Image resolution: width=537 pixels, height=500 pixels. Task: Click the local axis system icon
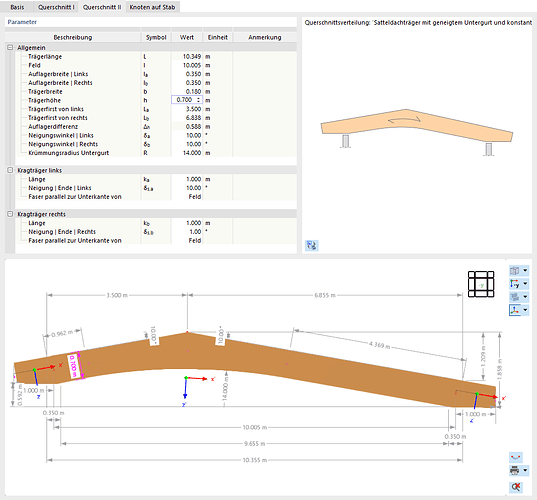click(515, 310)
